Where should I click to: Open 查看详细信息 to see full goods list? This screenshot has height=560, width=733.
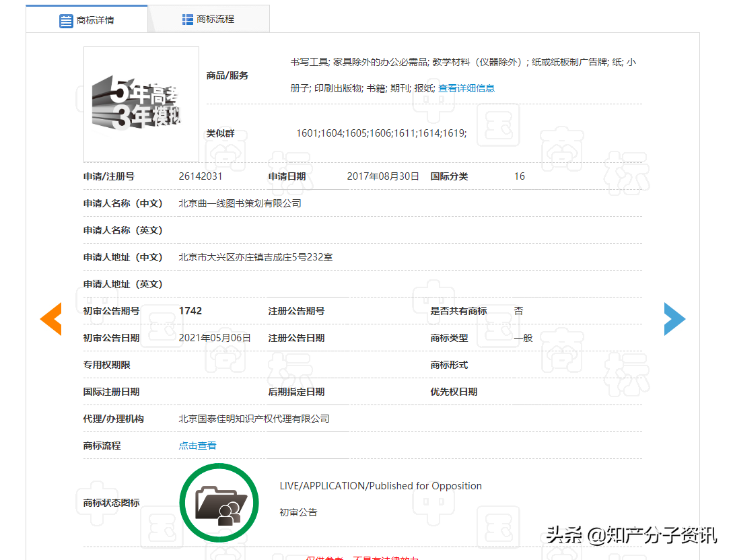466,87
